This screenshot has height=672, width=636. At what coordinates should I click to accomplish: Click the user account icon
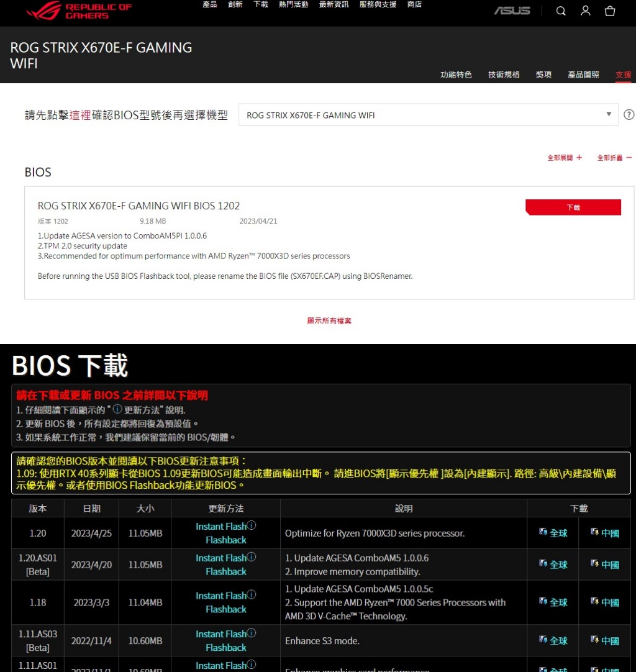[x=584, y=11]
